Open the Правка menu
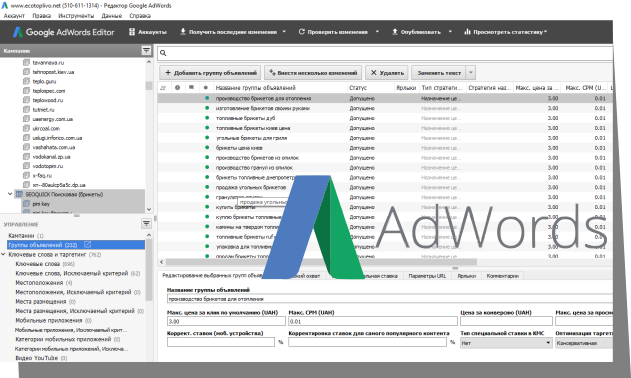The height and width of the screenshot is (378, 631). click(x=41, y=16)
